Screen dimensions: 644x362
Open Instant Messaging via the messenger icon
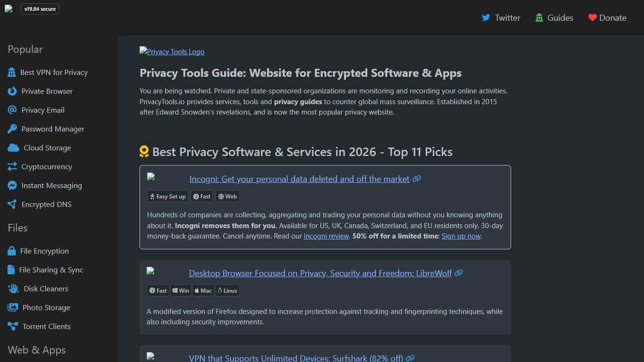click(12, 185)
